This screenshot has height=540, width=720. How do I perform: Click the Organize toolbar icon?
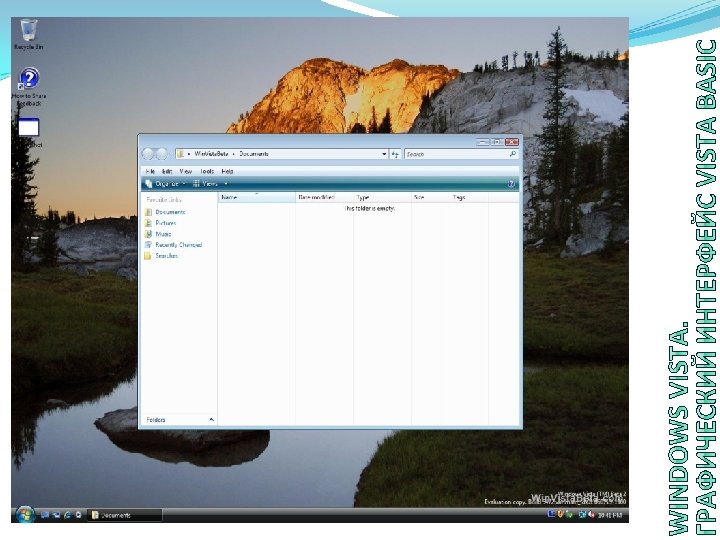click(x=149, y=184)
